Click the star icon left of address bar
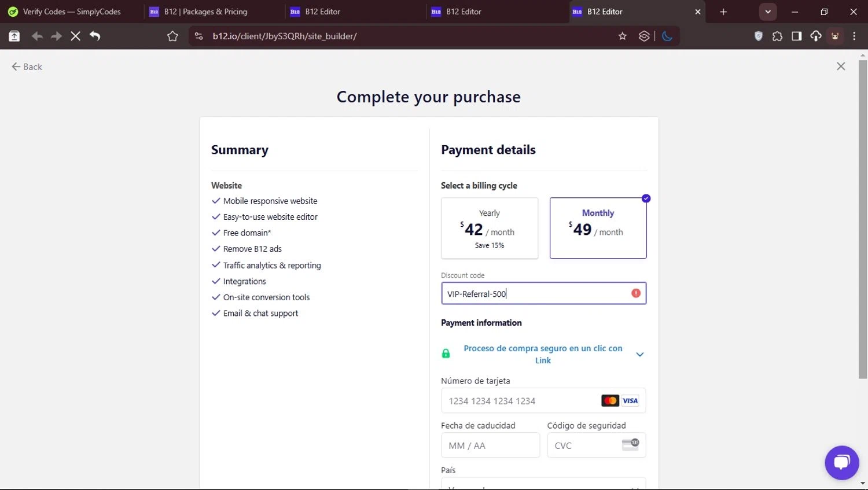Image resolution: width=868 pixels, height=490 pixels. click(x=172, y=36)
